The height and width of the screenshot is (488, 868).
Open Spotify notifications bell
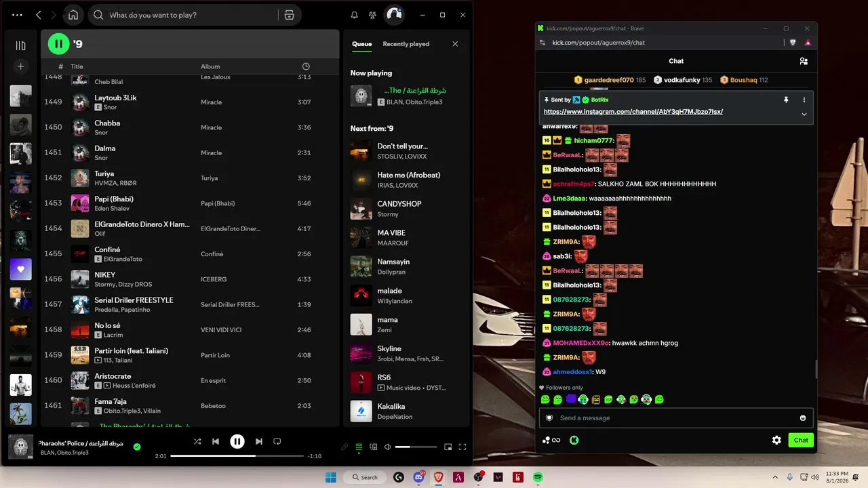[x=354, y=15]
